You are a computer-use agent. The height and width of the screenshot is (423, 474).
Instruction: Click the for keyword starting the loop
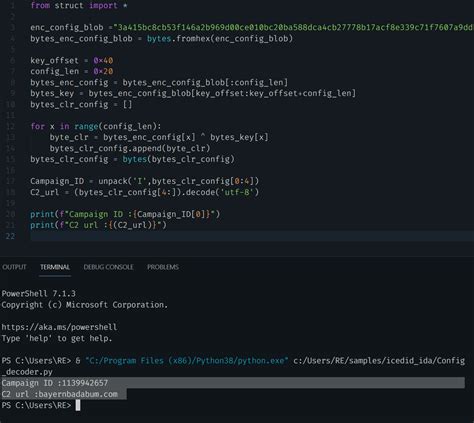tap(37, 126)
